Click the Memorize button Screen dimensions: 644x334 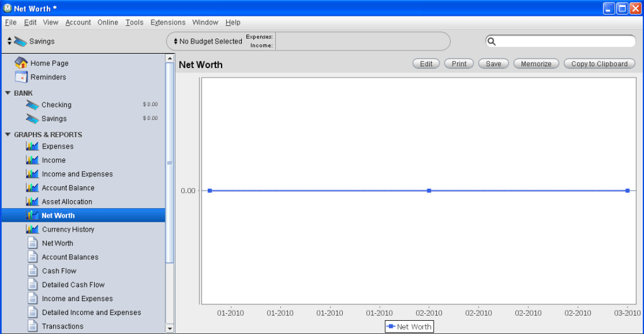[x=536, y=64]
